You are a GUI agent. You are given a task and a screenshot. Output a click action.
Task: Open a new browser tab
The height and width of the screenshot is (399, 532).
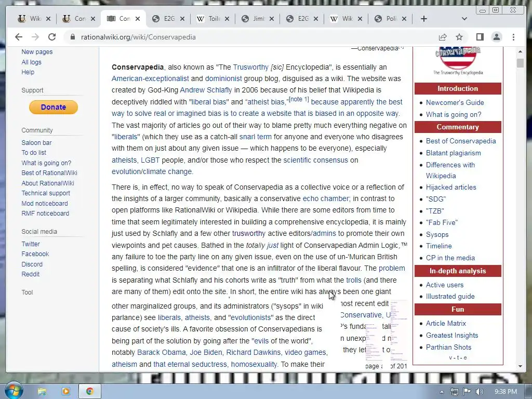coord(424,19)
